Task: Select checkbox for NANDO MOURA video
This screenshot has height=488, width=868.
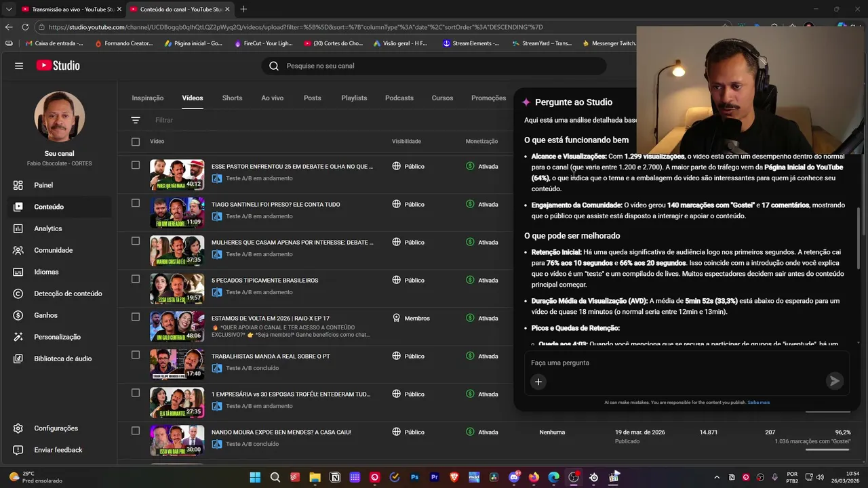Action: [x=136, y=430]
